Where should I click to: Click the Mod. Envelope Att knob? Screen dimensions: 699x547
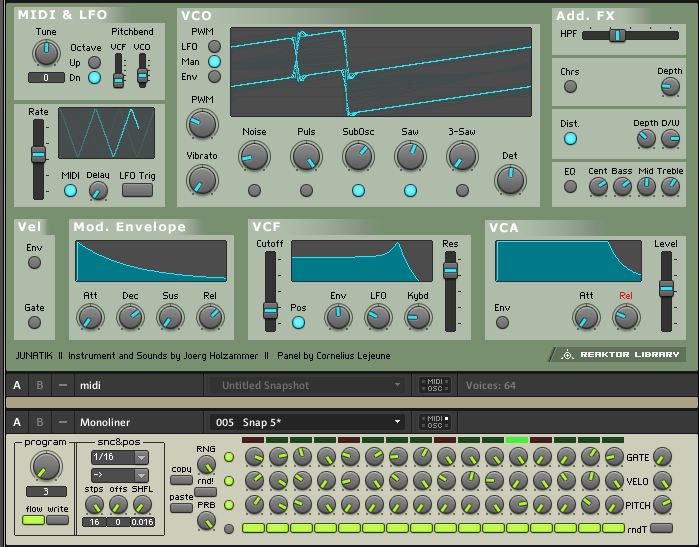90,317
